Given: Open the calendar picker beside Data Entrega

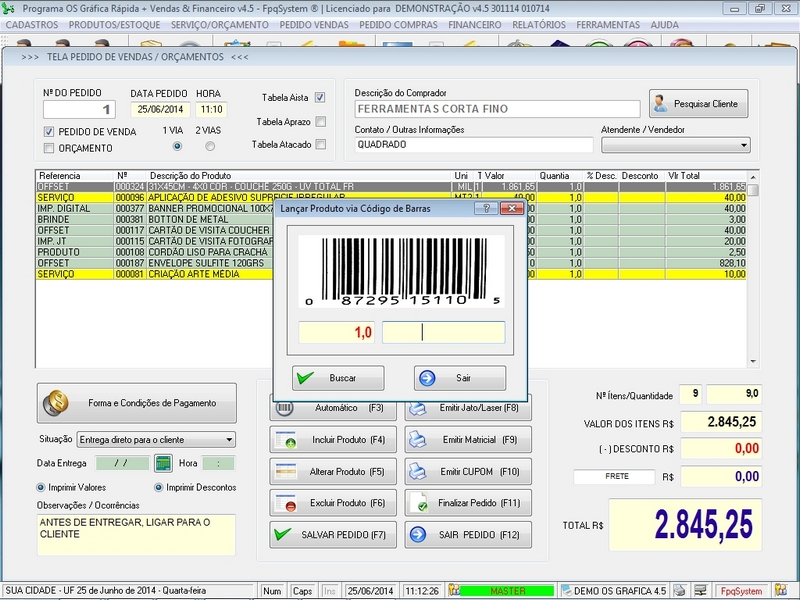Looking at the screenshot, I should pos(163,463).
